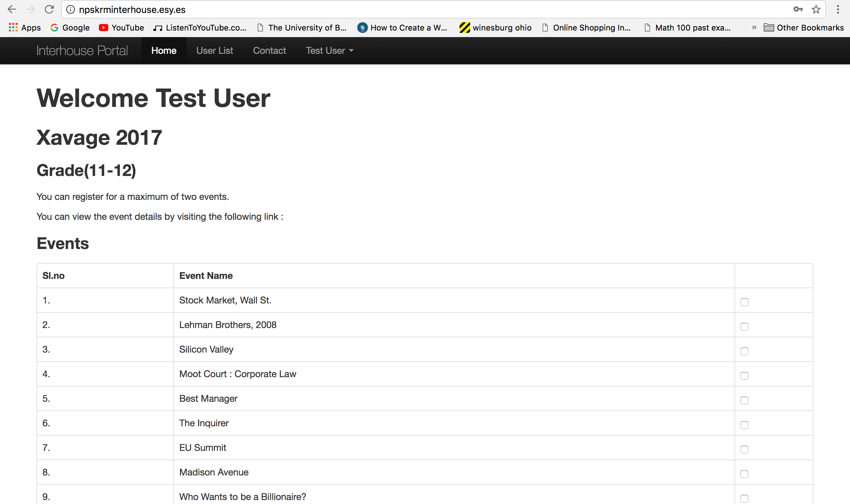Open the Google bookmark
Image resolution: width=850 pixels, height=504 pixels.
[x=70, y=28]
